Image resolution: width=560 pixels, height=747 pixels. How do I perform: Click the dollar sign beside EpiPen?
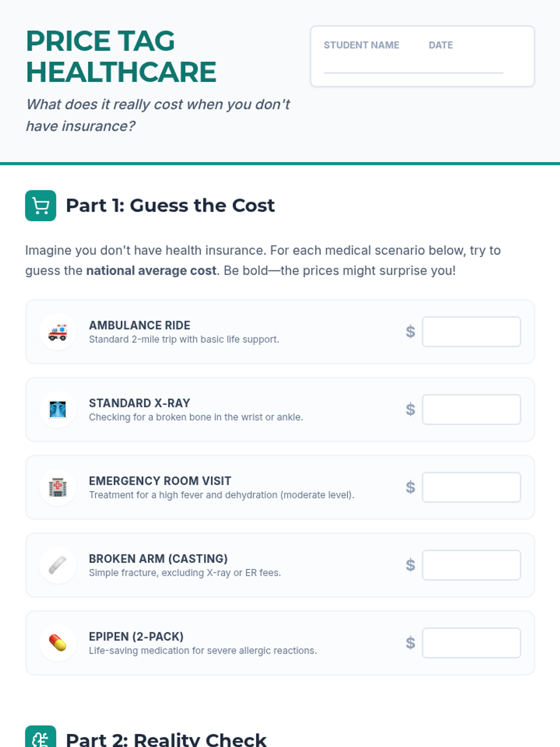(410, 643)
